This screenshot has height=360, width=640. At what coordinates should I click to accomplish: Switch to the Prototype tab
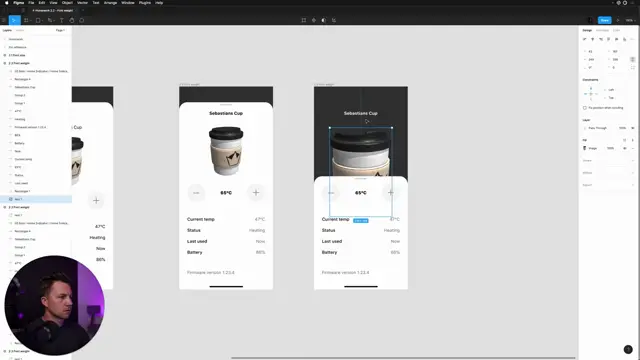pyautogui.click(x=602, y=30)
